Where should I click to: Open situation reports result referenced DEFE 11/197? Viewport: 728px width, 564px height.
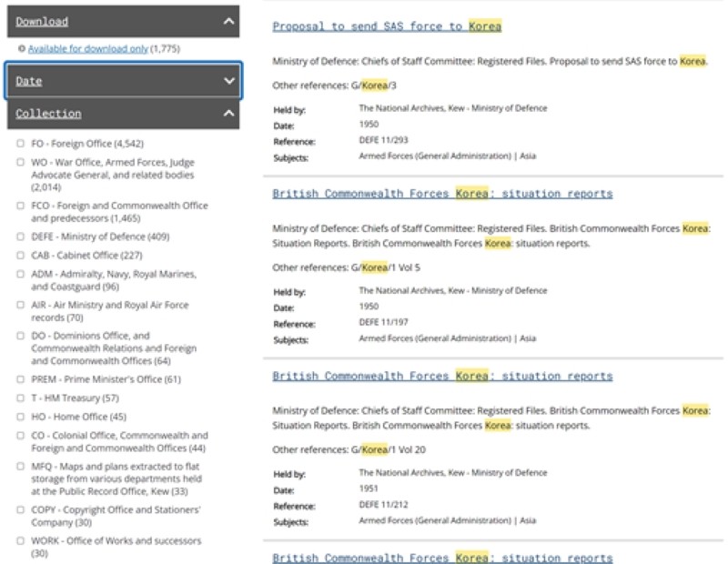(x=442, y=194)
